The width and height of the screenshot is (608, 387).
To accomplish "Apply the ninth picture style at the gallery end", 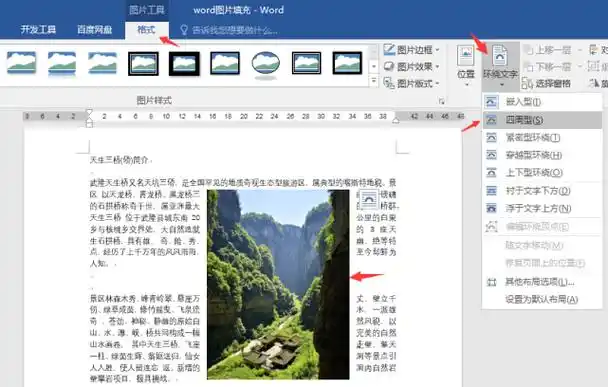I will (x=347, y=63).
